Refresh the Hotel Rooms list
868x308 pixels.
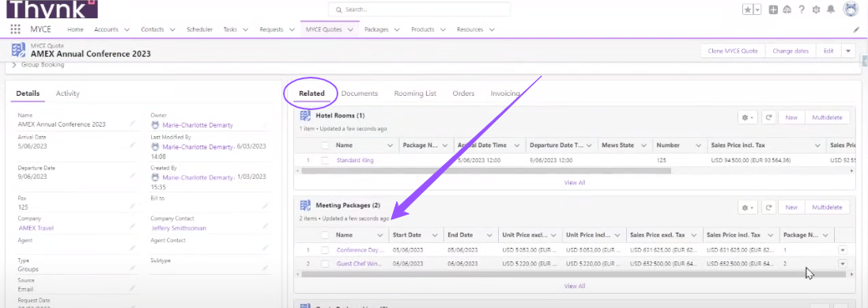pos(769,117)
